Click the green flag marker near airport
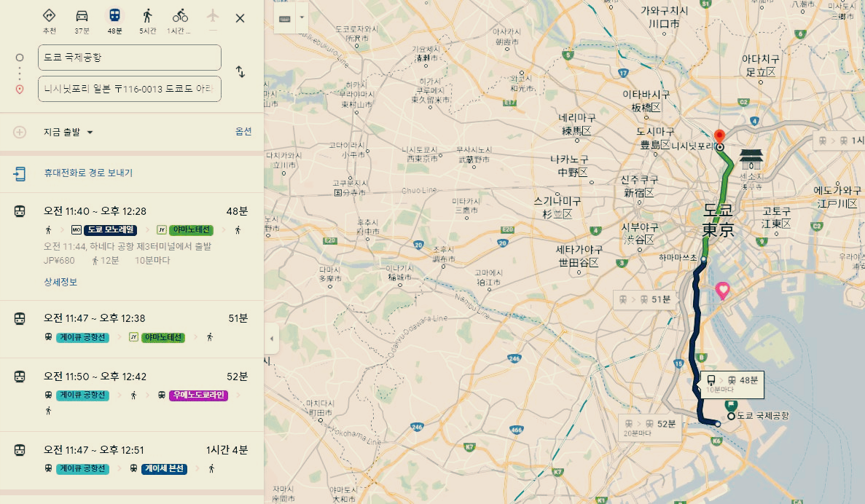 click(732, 405)
